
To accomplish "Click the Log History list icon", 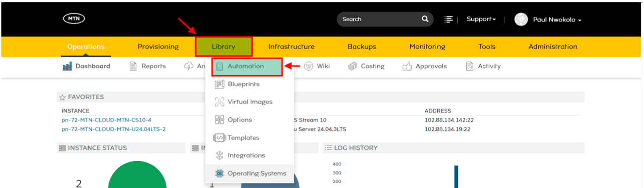I will [x=328, y=148].
